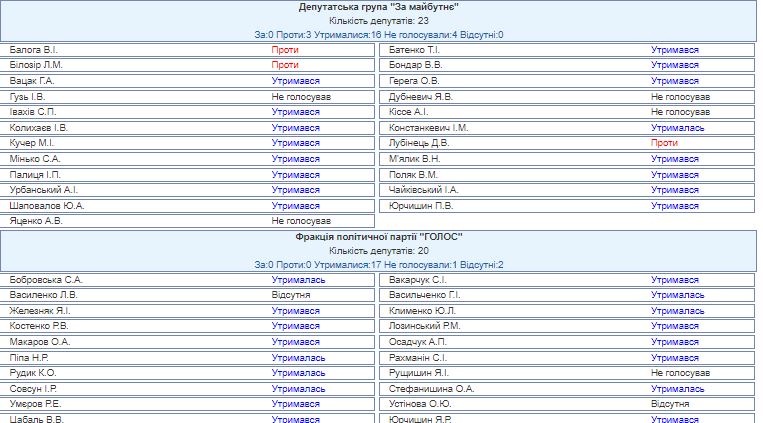Screen dimensions: 763x423
Task: Click Утримався vote of Вакарчук С.І.
Action: [674, 280]
